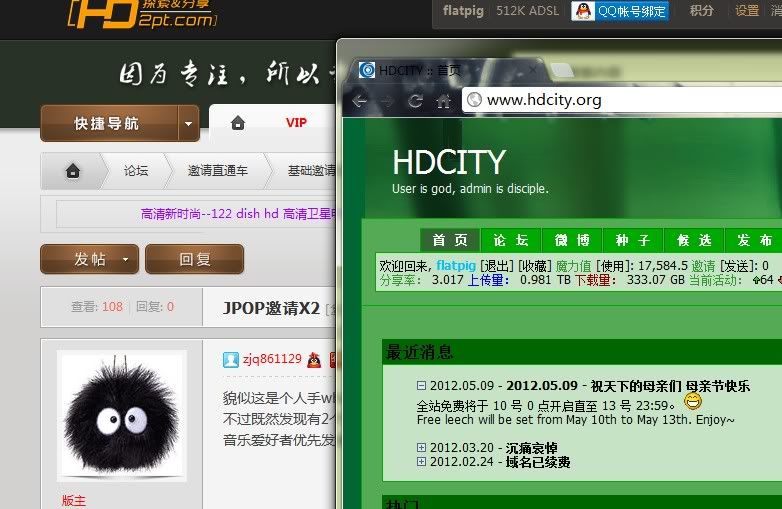Open 设置 settings link in header

747,10
